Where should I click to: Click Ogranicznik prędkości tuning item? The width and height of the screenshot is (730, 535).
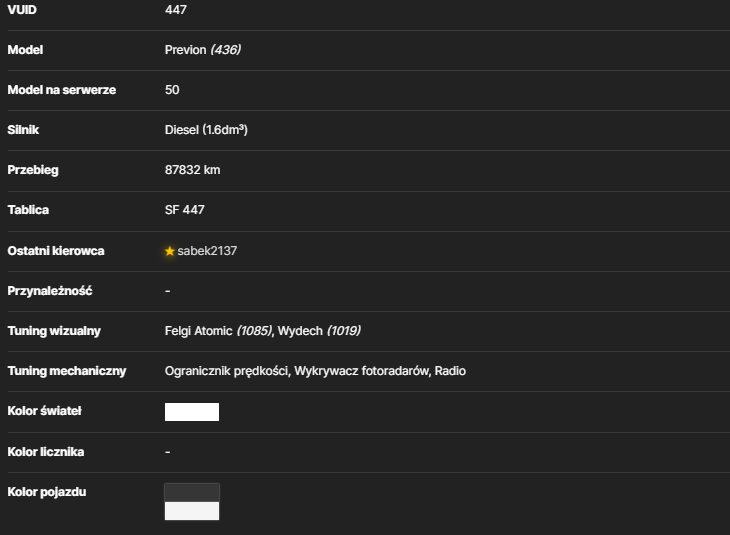click(227, 371)
